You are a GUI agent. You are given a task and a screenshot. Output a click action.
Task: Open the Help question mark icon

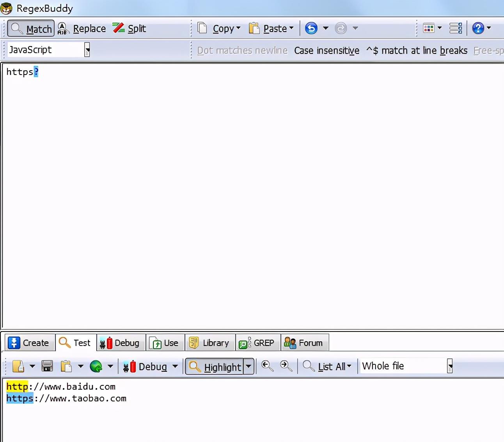[x=478, y=28]
